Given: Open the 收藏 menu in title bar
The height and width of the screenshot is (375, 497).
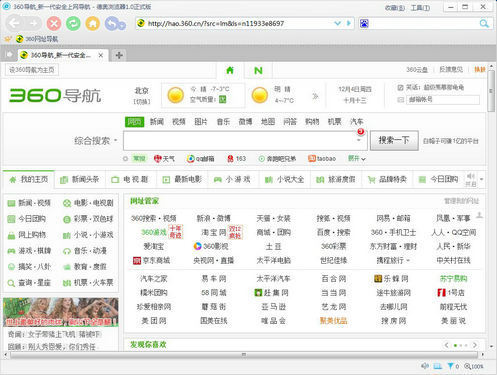Looking at the screenshot, I should (x=395, y=7).
